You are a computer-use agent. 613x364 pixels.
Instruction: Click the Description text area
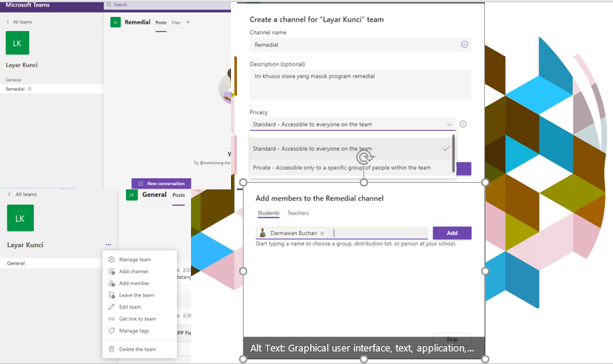pos(360,84)
